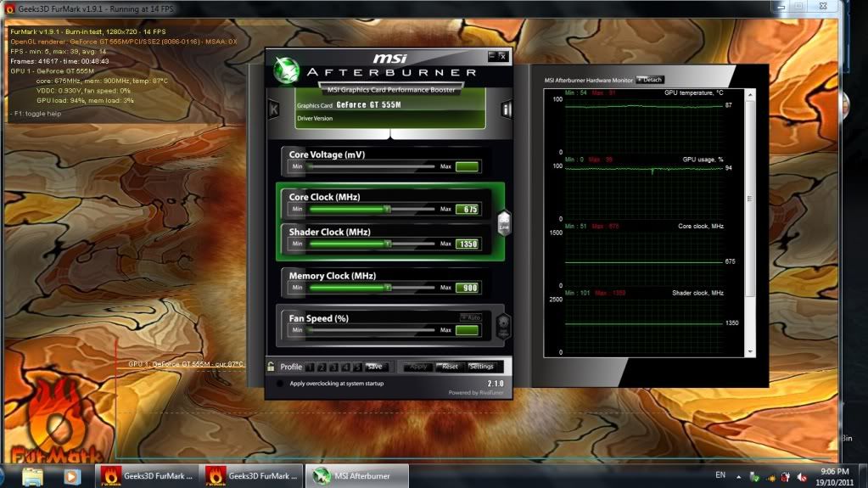868x488 pixels.
Task: Toggle the core and shader clock link icon
Action: (503, 222)
